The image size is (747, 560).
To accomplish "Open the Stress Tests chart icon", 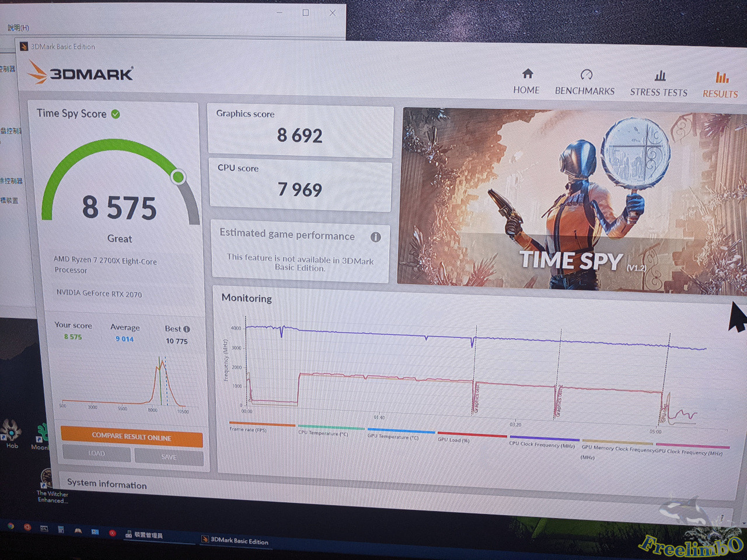I will click(660, 76).
